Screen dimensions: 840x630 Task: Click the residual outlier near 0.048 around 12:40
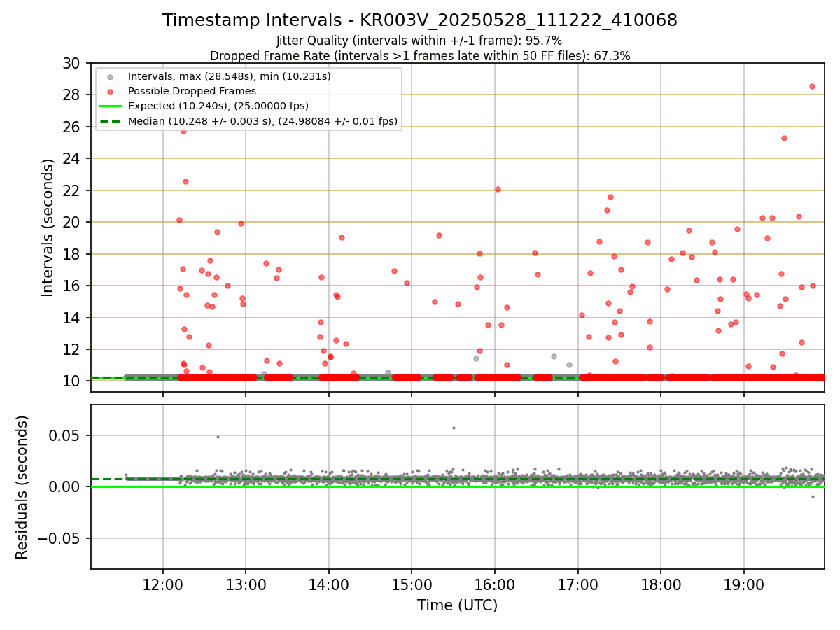(218, 437)
